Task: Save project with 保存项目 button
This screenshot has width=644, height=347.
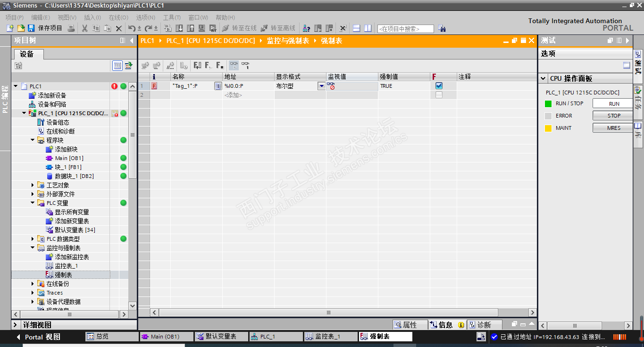Action: pos(45,28)
